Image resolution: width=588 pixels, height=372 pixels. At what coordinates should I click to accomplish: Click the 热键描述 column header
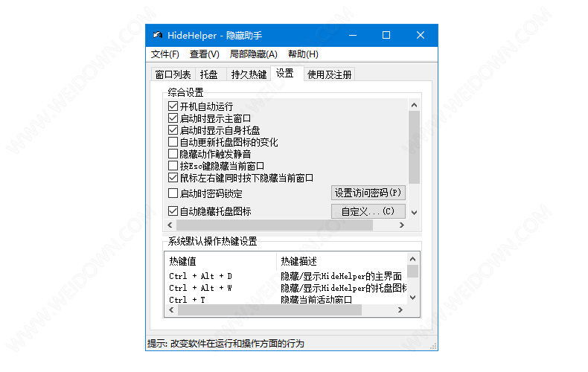342,261
